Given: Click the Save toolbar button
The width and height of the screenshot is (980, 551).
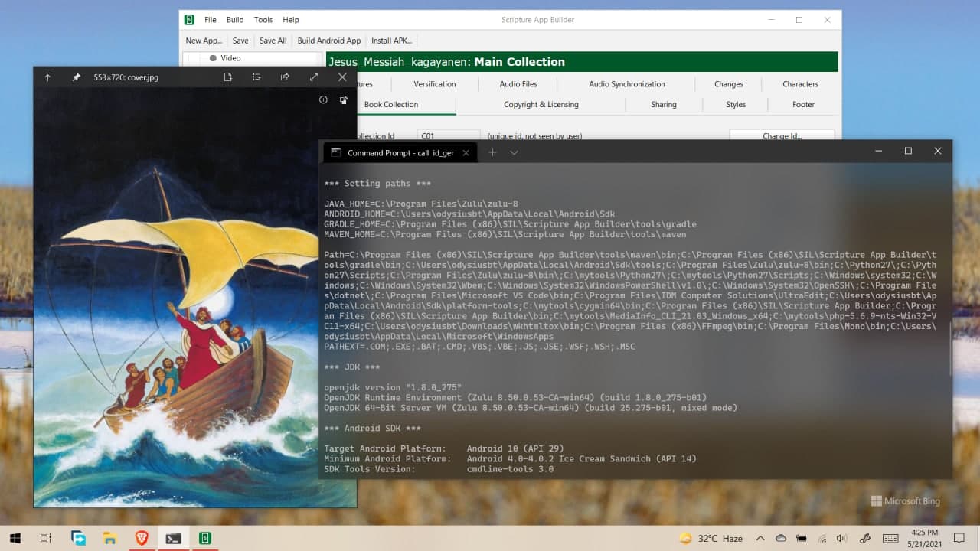Looking at the screenshot, I should tap(240, 41).
